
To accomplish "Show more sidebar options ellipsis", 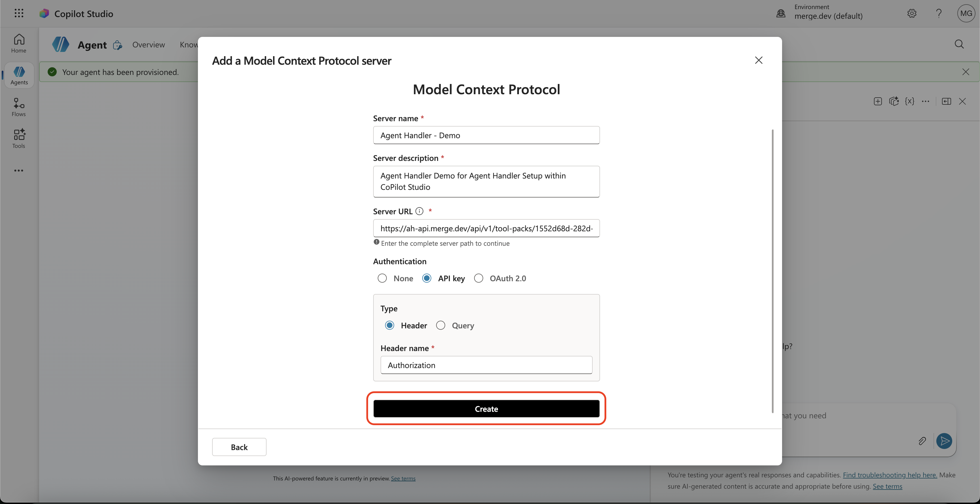I will tap(19, 171).
